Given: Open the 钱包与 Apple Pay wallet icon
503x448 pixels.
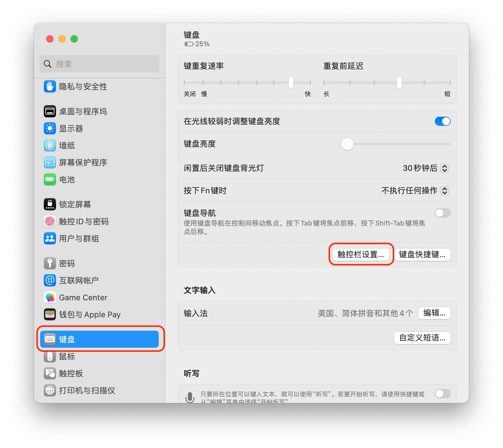Looking at the screenshot, I should 50,314.
